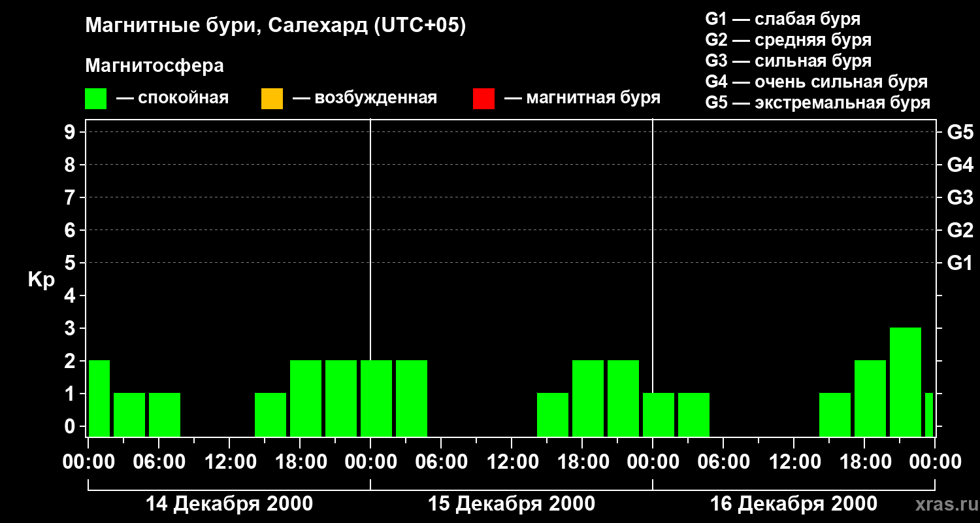Viewport: 980px width, 523px height.
Task: Select the 'Магнитосфера' heading
Action: [154, 66]
